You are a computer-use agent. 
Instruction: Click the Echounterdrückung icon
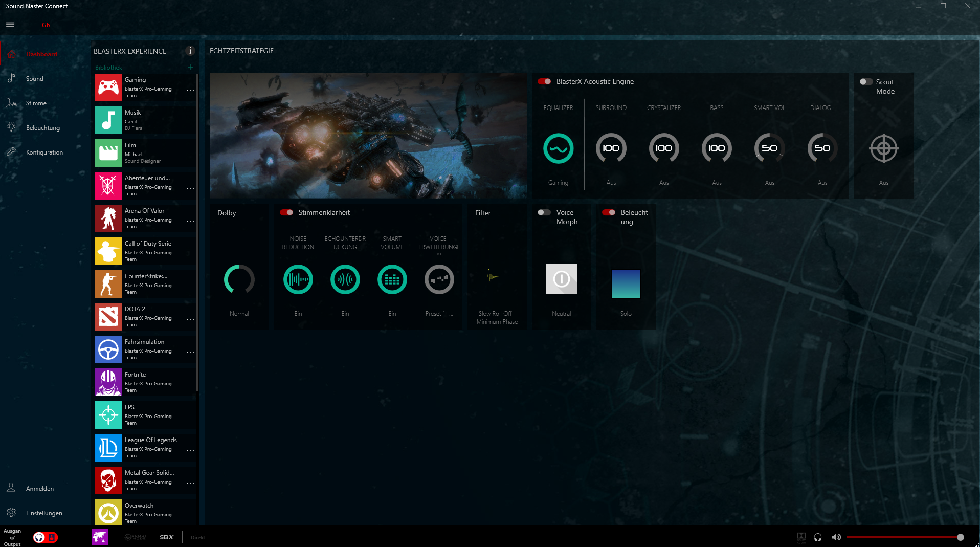pos(345,279)
